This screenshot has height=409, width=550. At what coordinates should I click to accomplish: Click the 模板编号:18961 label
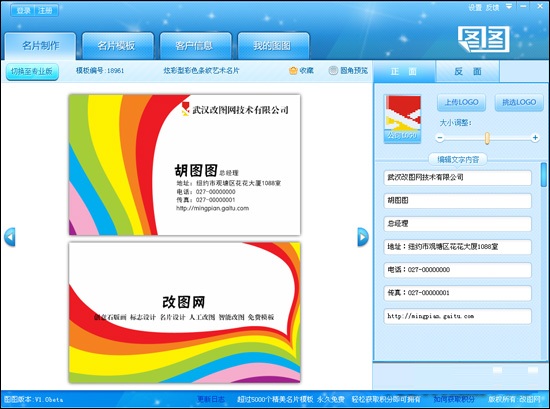click(100, 71)
